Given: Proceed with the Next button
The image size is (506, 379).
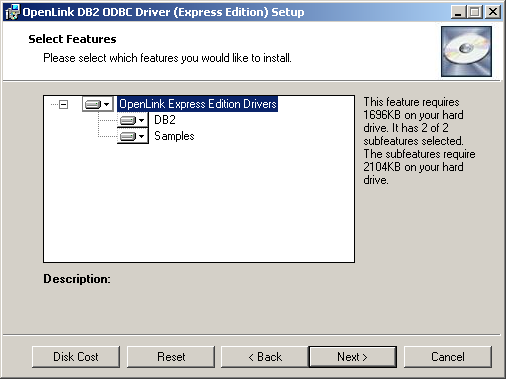Looking at the screenshot, I should pos(353,357).
